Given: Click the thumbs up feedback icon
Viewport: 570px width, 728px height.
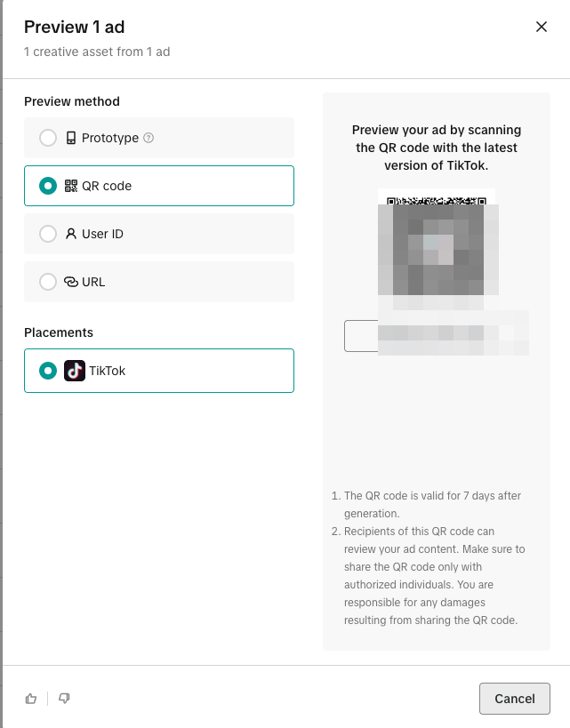Looking at the screenshot, I should point(31,699).
